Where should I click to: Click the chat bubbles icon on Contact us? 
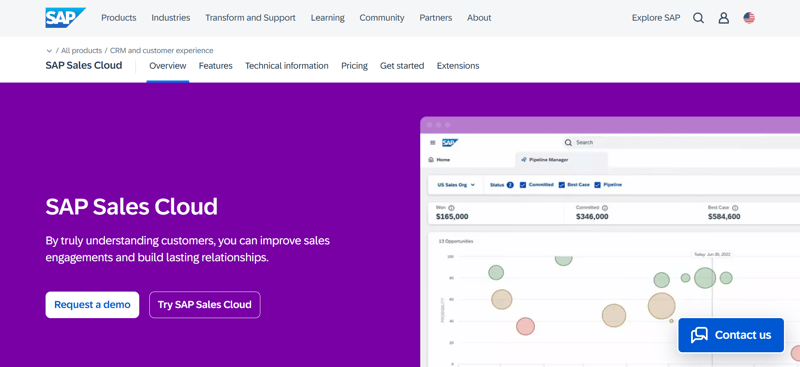(699, 335)
